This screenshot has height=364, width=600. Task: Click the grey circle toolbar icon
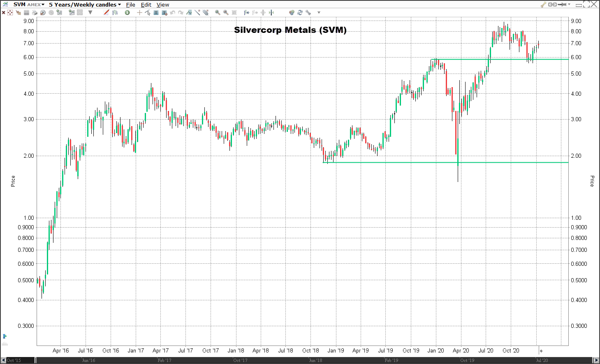pyautogui.click(x=51, y=12)
